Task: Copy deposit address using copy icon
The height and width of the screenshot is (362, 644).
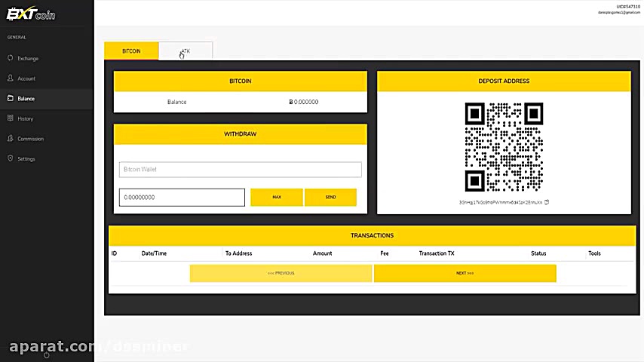Action: (547, 202)
